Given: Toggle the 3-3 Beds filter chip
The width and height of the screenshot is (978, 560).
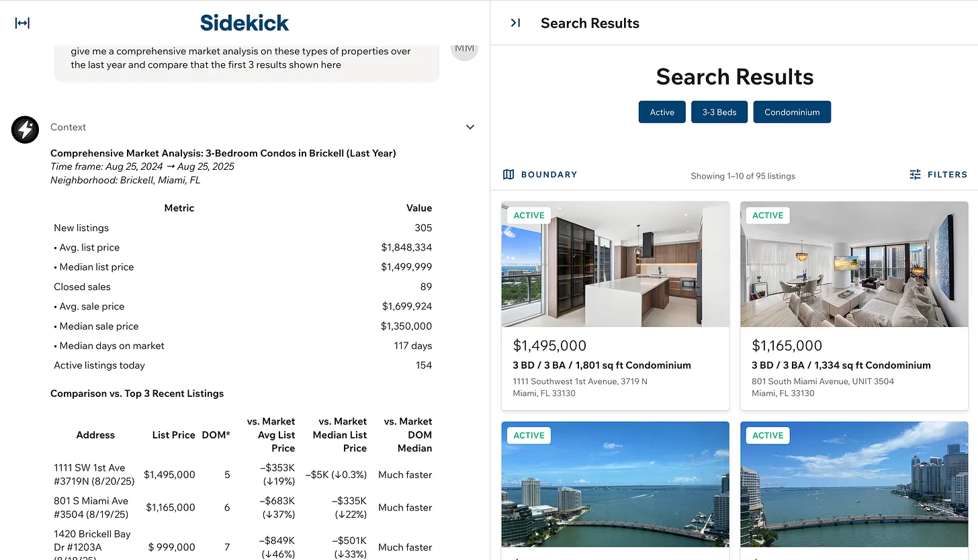Looking at the screenshot, I should coord(719,112).
